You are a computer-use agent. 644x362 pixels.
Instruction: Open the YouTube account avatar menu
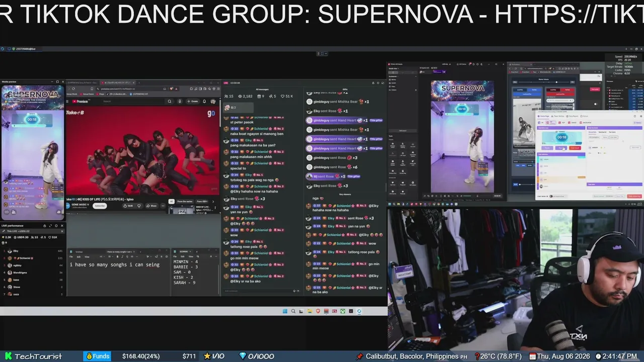coord(213,101)
